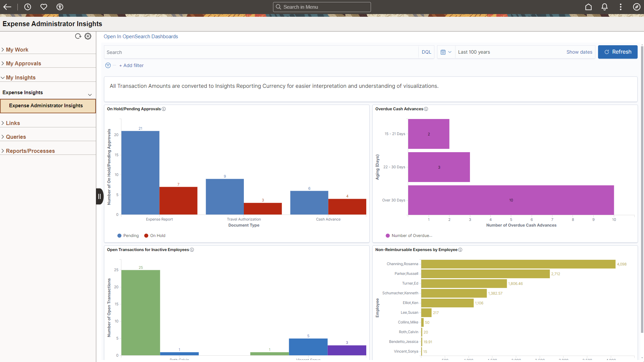Image resolution: width=644 pixels, height=362 pixels.
Task: Select Expense Administrator Insights menu item
Action: coord(46,106)
